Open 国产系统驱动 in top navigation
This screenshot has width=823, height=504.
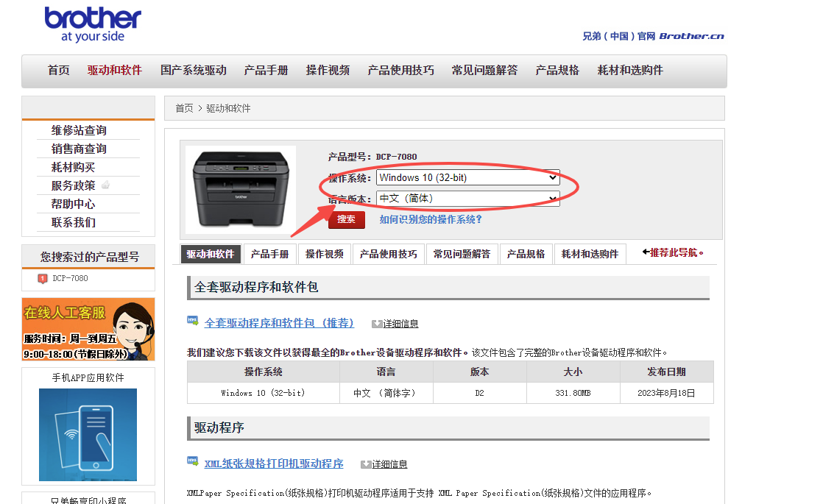click(193, 70)
